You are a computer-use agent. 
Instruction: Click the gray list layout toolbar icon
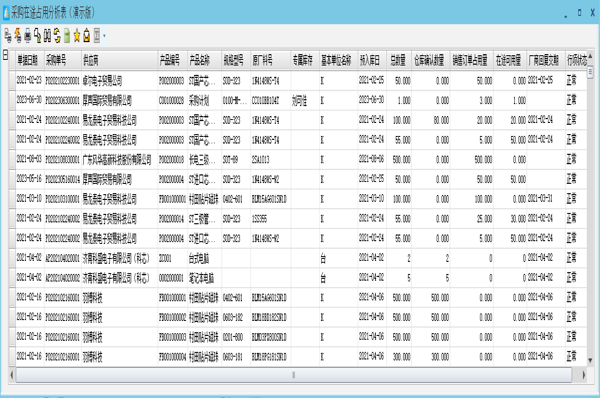pyautogui.click(x=97, y=36)
